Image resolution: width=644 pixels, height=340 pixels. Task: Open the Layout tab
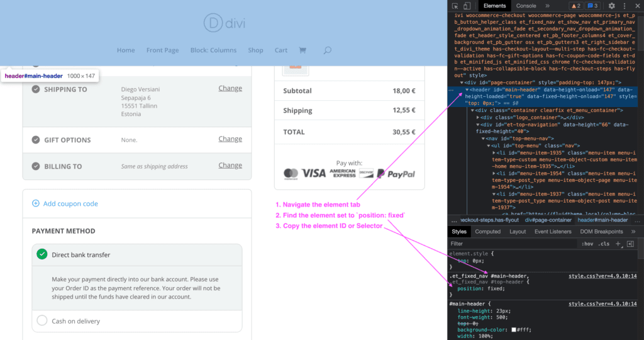pos(518,232)
